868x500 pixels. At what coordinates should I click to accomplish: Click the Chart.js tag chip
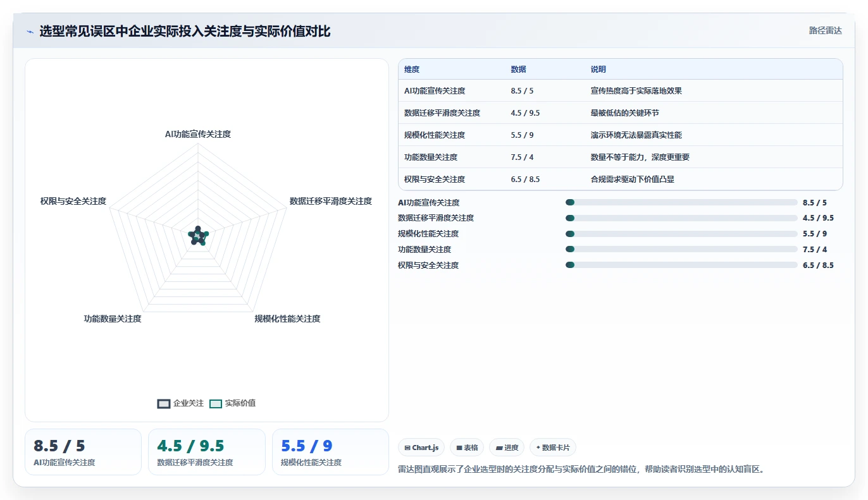421,448
